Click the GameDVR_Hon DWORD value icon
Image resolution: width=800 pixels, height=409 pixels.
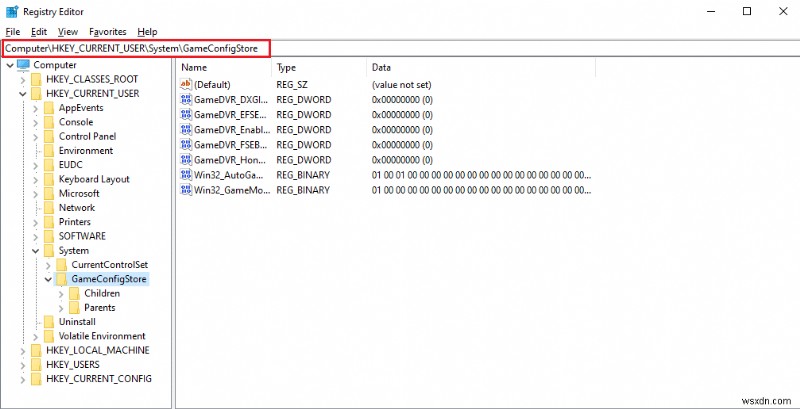point(186,160)
